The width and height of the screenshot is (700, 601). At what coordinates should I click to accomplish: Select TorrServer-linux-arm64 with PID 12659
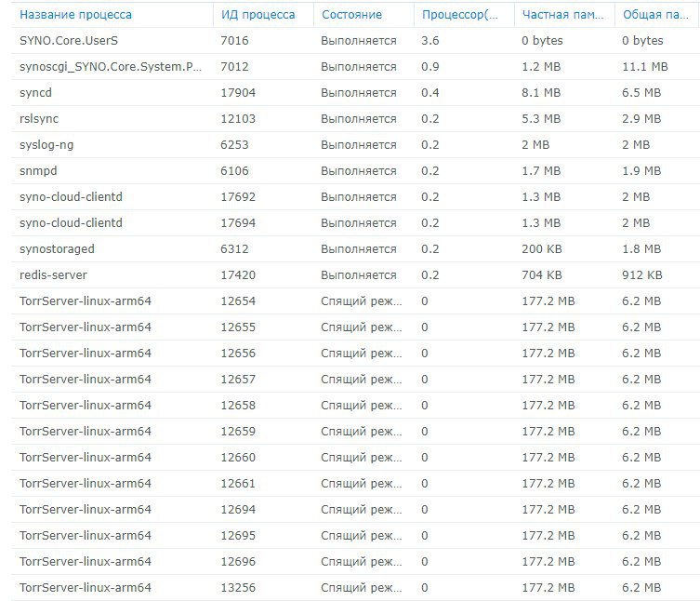coord(86,431)
